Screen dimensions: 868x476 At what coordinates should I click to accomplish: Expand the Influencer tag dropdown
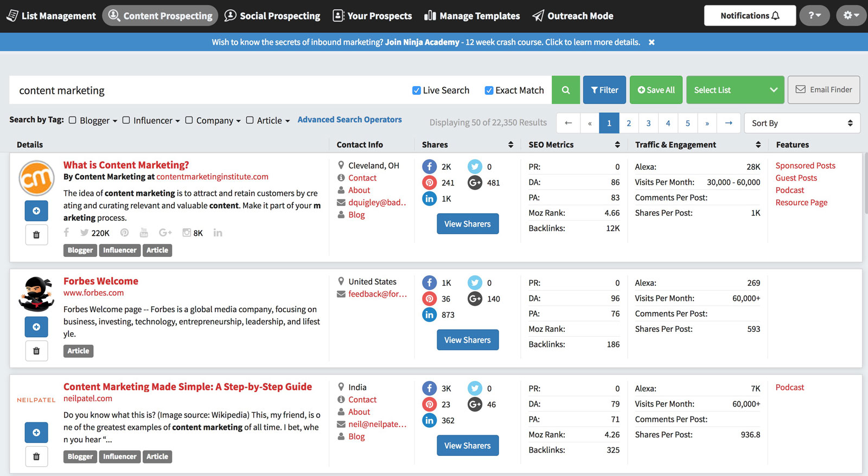(x=177, y=121)
